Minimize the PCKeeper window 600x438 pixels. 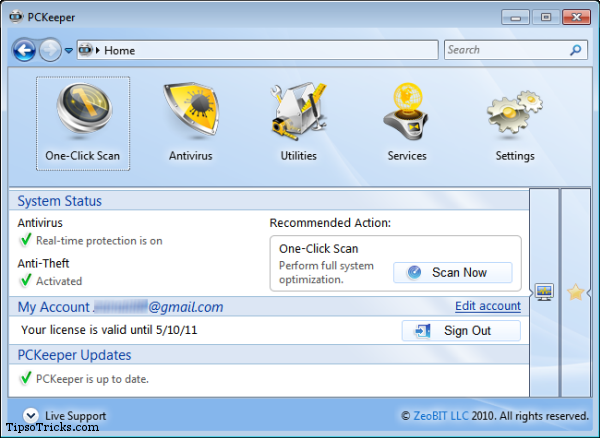pyautogui.click(x=515, y=18)
